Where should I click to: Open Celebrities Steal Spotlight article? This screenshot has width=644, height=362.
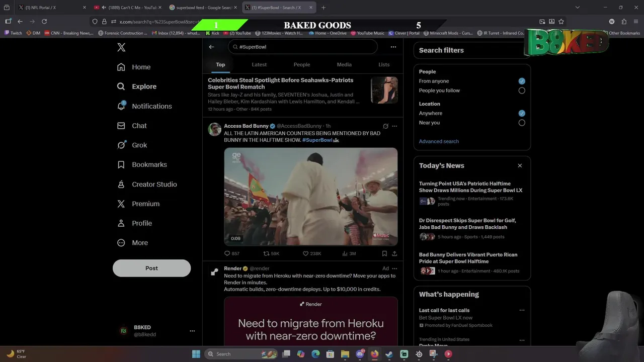click(x=281, y=83)
